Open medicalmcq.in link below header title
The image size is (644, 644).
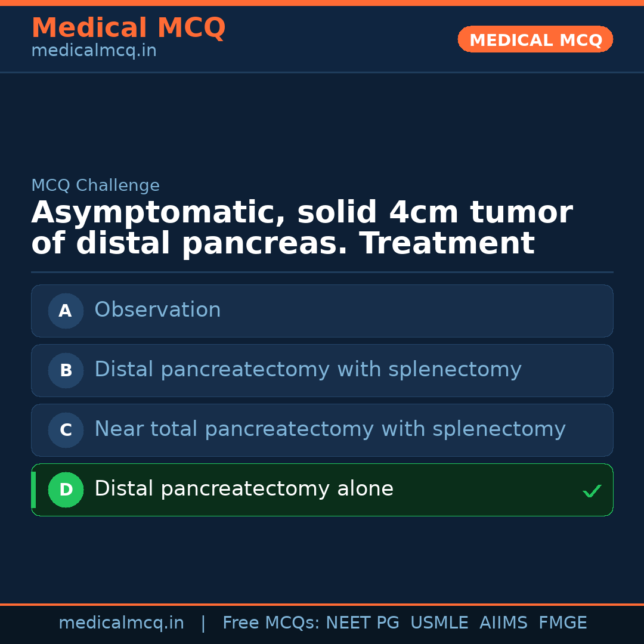click(x=94, y=51)
